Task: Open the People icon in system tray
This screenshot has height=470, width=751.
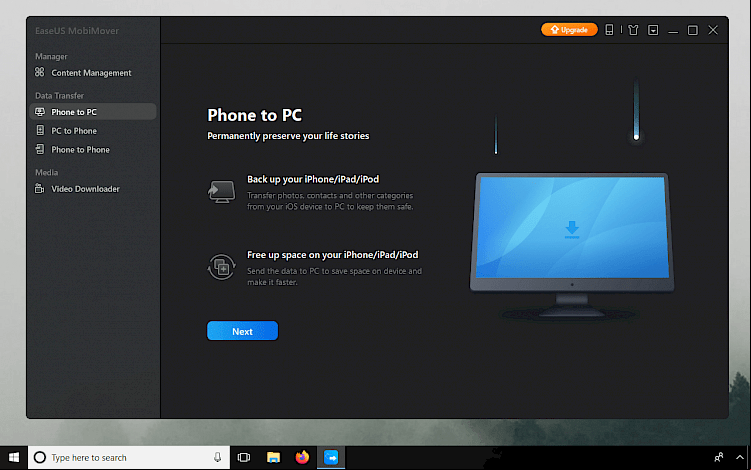Action: [x=719, y=458]
